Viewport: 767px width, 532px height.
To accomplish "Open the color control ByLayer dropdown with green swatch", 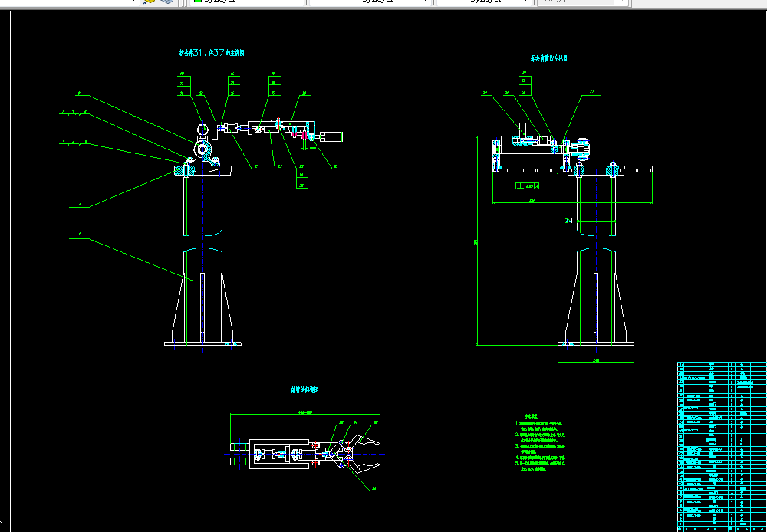I will pos(248,2).
